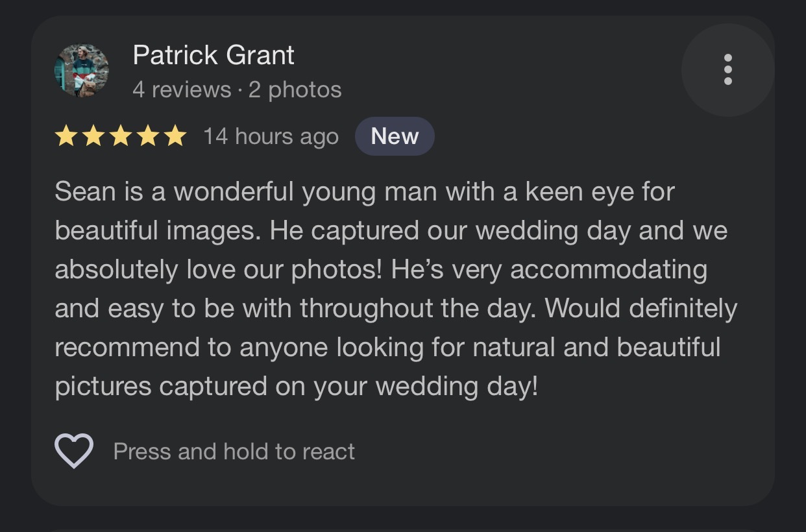
Task: Click the "New" badge pill
Action: click(x=395, y=136)
